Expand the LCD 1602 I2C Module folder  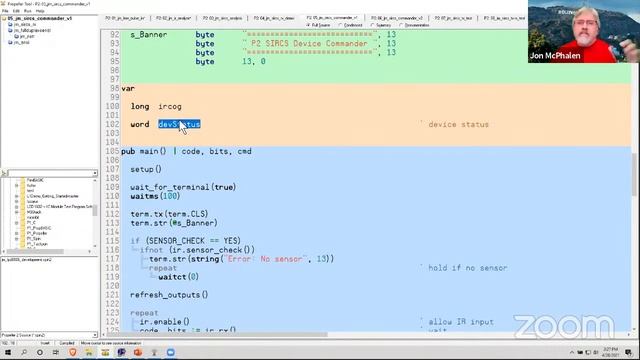click(x=17, y=207)
